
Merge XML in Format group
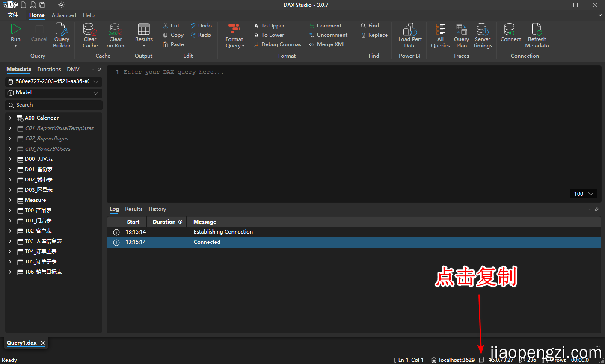click(x=327, y=44)
